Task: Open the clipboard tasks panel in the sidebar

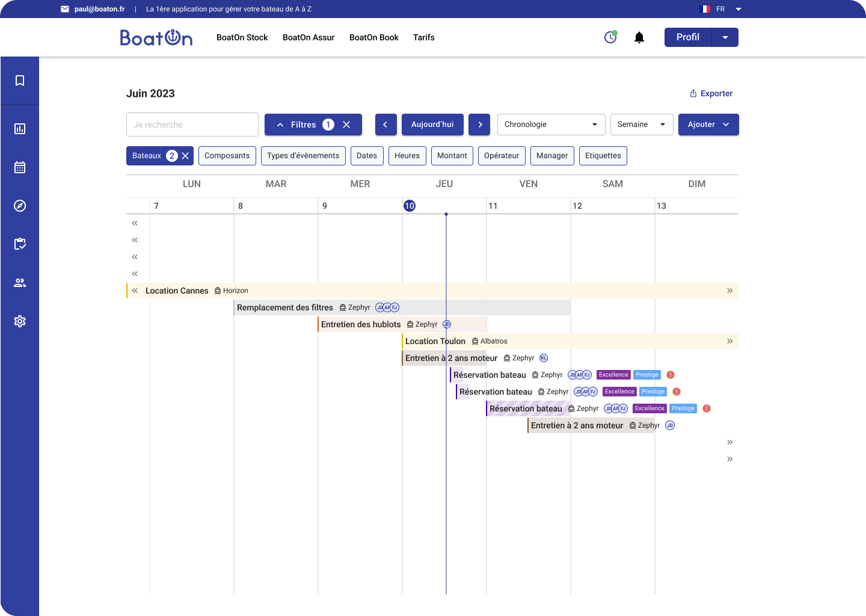Action: coord(20,244)
